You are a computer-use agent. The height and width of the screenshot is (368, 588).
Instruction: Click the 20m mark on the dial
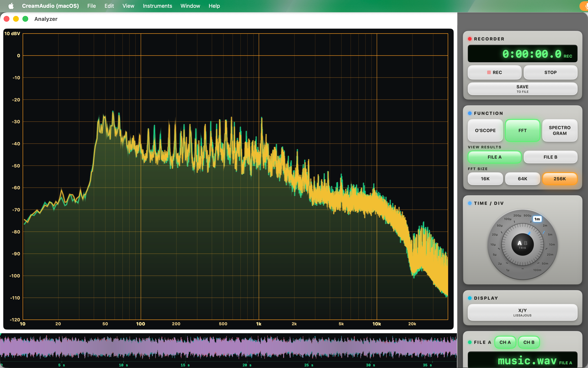click(550, 255)
